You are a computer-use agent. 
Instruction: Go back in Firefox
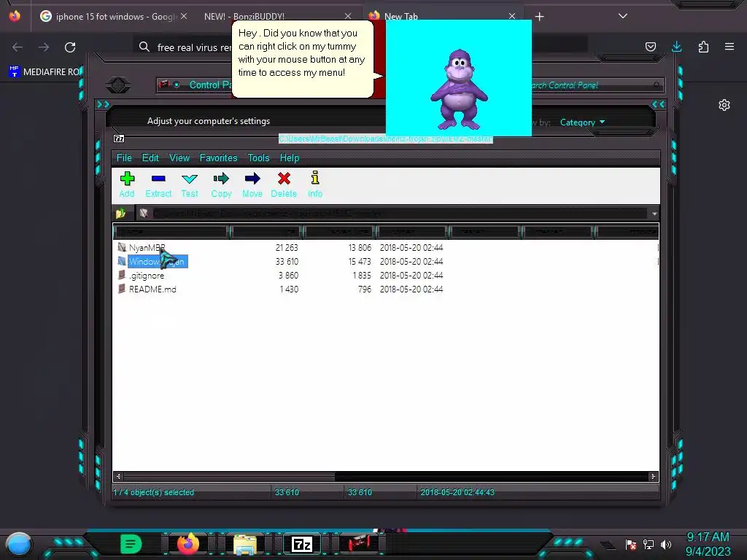click(x=18, y=47)
